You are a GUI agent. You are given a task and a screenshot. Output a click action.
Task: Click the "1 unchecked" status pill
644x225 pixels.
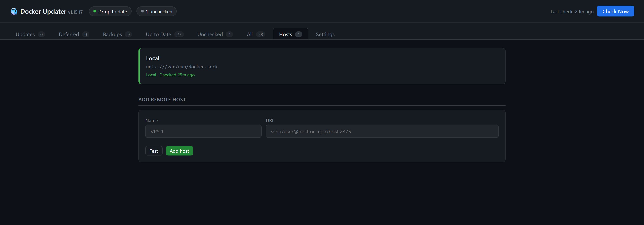pos(157,11)
